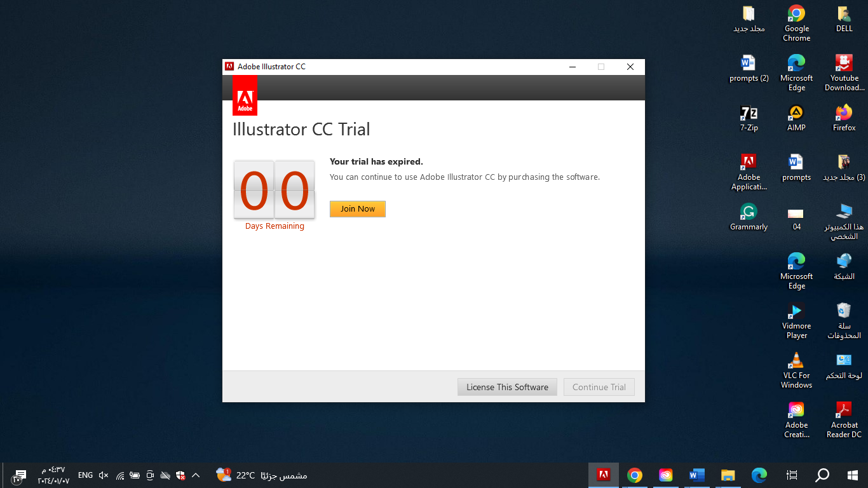Open Grammarly from the desktop

(x=749, y=212)
